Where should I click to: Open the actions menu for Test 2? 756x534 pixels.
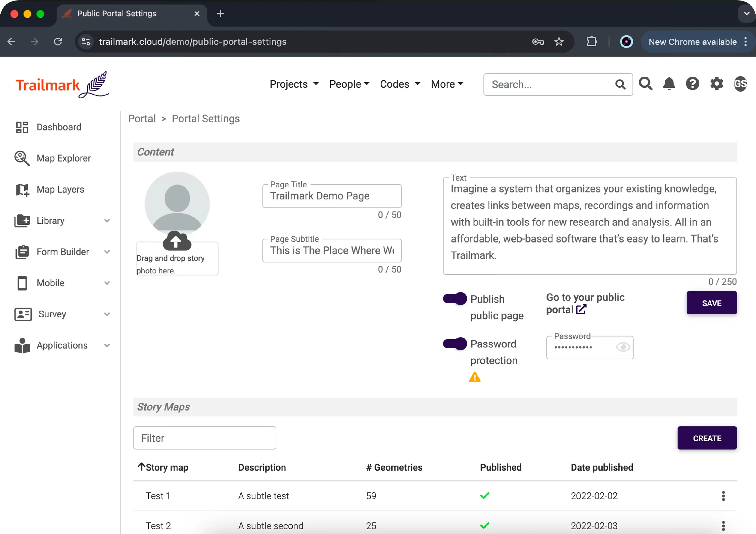(x=723, y=526)
